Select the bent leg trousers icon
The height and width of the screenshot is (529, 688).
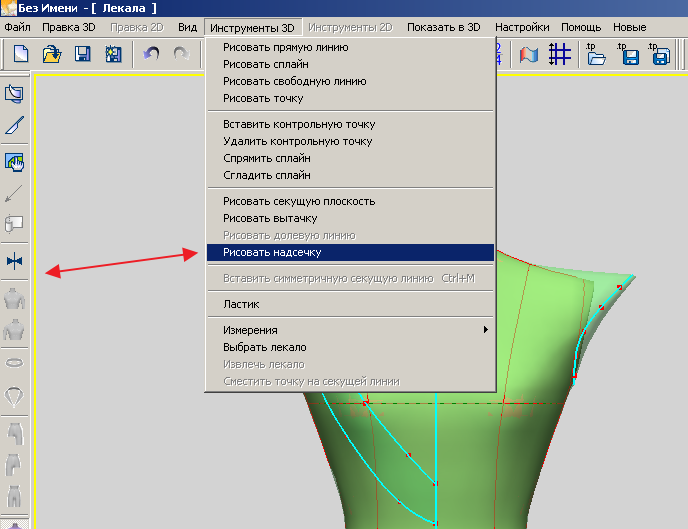13,465
